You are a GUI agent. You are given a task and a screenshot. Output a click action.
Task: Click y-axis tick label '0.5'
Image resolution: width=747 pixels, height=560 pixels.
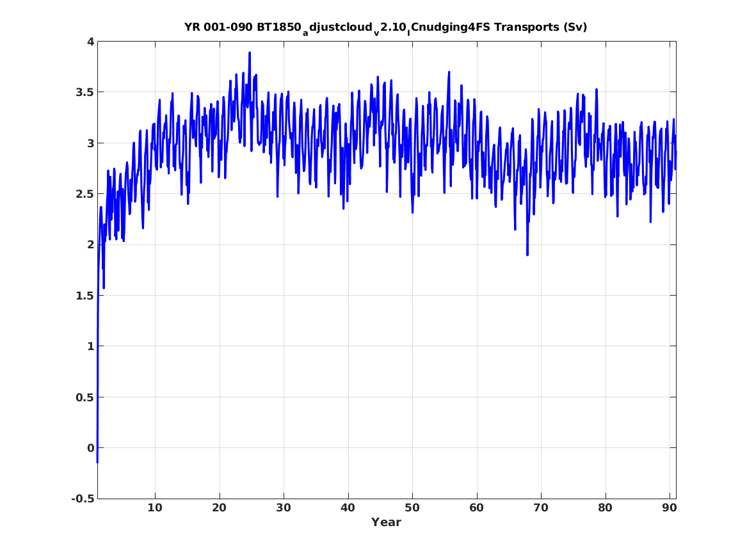[85, 397]
